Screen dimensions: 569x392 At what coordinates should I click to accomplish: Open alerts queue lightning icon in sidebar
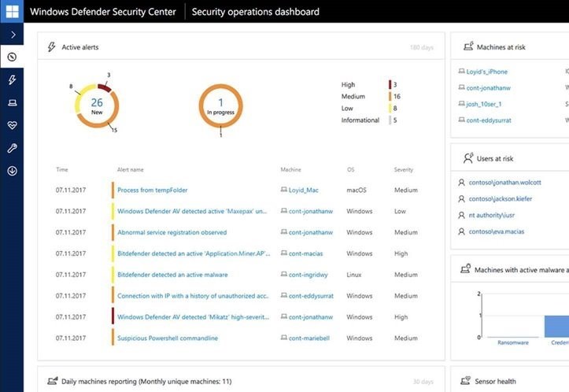point(12,80)
